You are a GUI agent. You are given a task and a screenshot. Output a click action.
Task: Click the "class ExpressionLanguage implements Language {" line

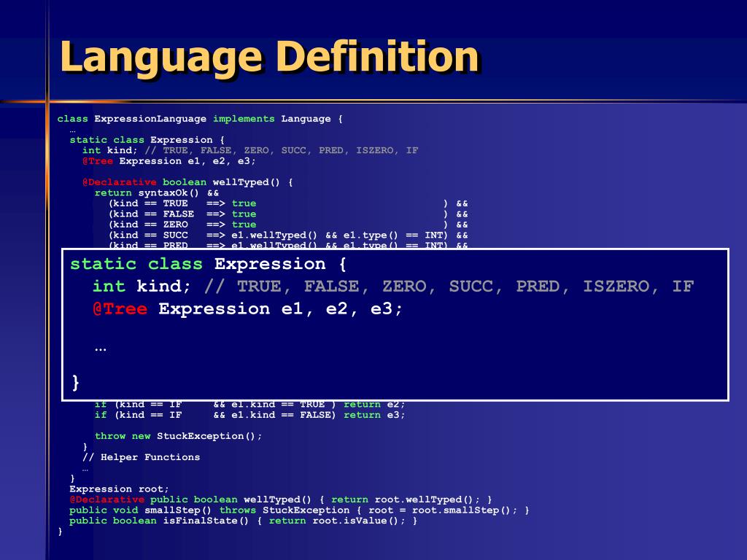click(x=200, y=119)
